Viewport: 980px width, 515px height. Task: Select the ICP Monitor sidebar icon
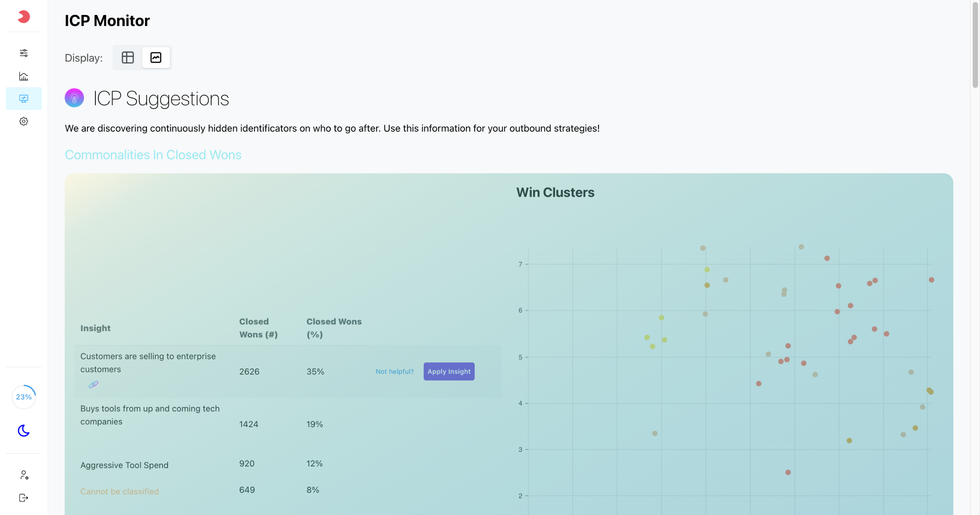click(24, 99)
